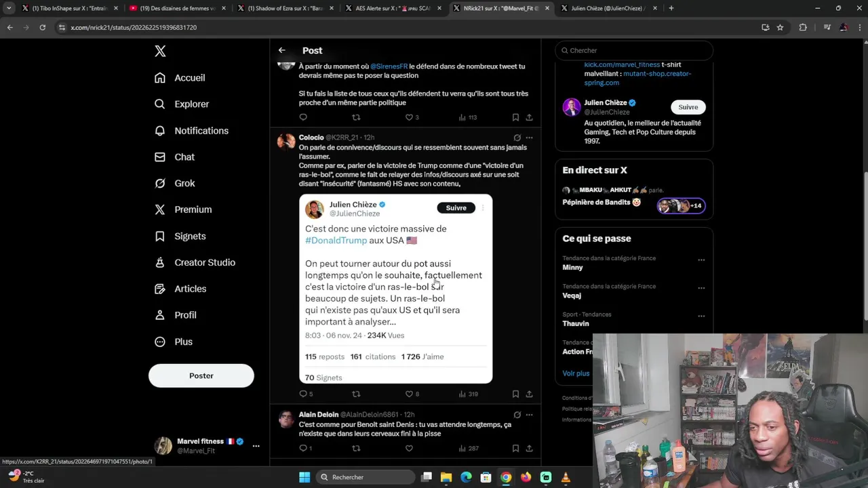Join the Pépinière de Bandits live space
Viewport: 868px width, 488px height.
(633, 197)
